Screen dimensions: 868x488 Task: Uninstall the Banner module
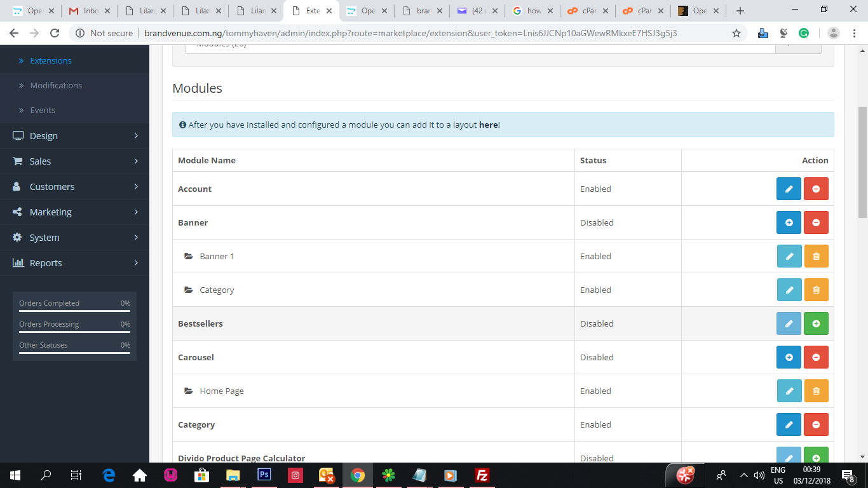[x=816, y=222]
